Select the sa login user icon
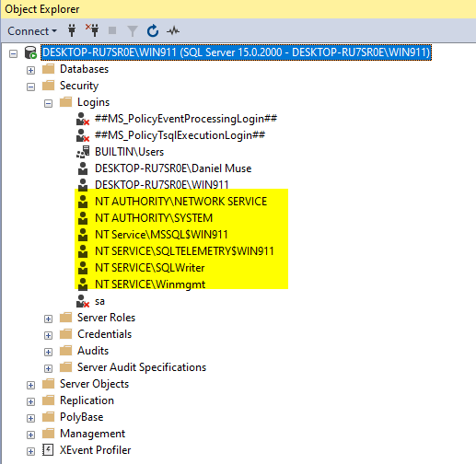The width and height of the screenshot is (476, 464). point(83,301)
